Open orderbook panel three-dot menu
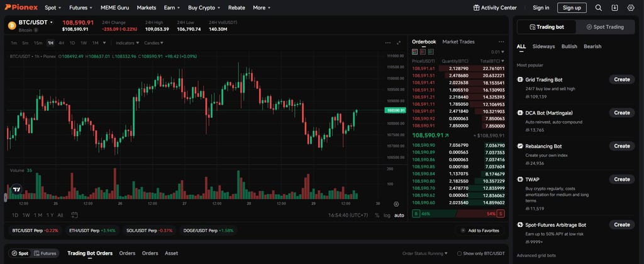 [501, 42]
